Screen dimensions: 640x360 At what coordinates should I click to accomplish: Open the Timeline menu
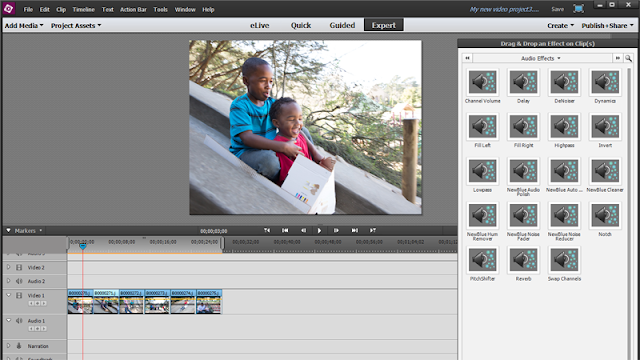[x=83, y=9]
